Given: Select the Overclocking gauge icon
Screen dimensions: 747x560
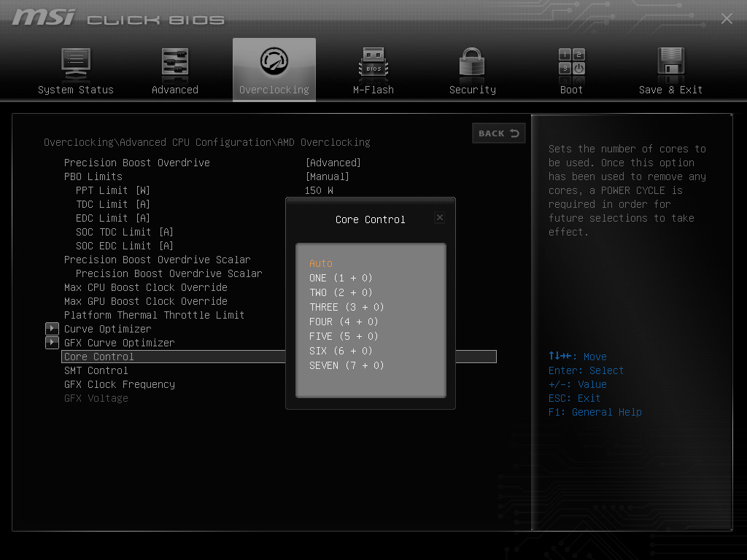Looking at the screenshot, I should [274, 62].
